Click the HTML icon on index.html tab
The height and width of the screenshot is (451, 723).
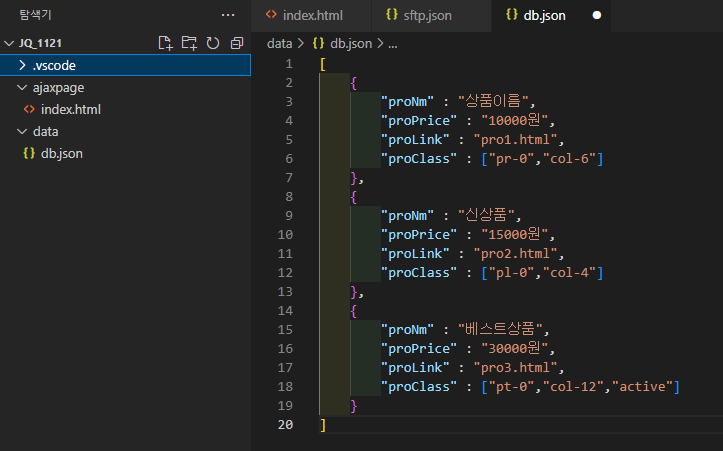pos(272,15)
